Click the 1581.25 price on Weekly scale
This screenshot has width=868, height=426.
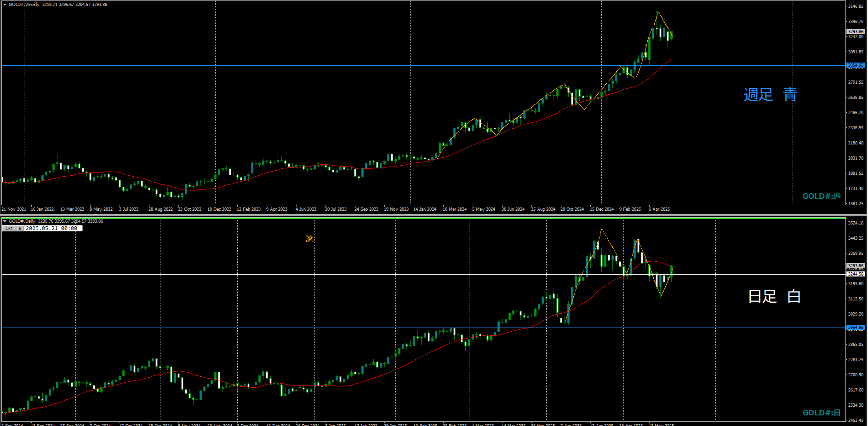[x=856, y=204]
